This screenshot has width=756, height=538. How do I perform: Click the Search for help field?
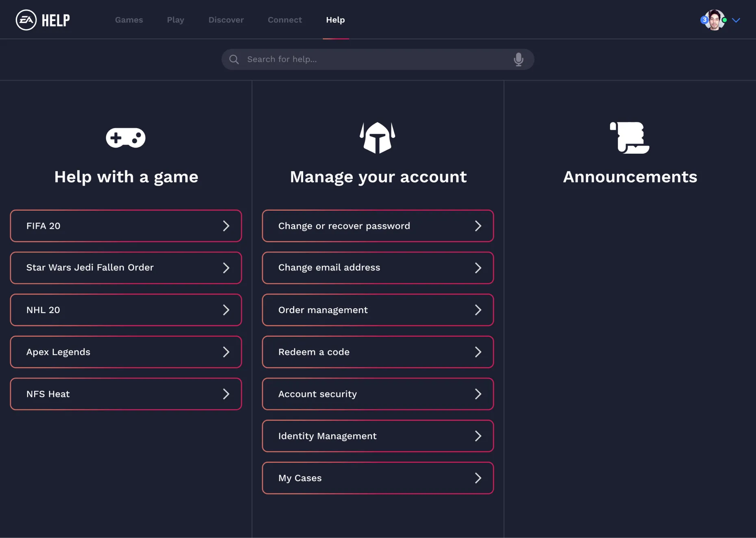[374, 59]
